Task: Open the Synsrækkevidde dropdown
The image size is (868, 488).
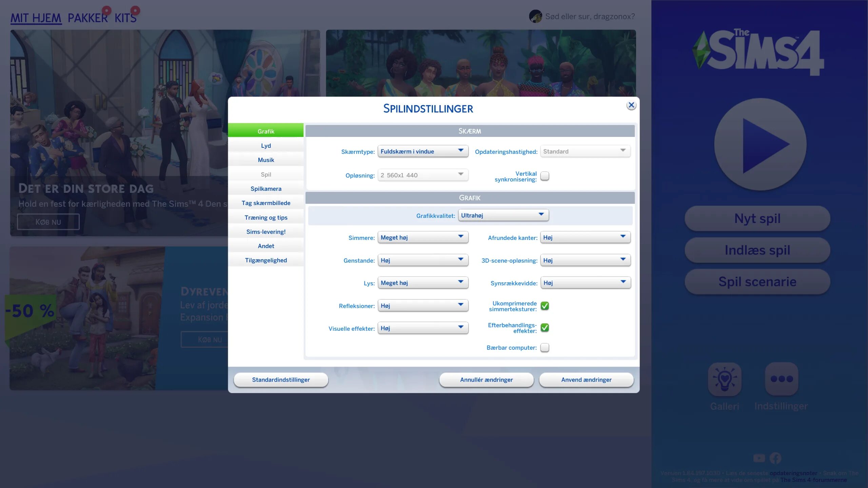Action: coord(586,283)
